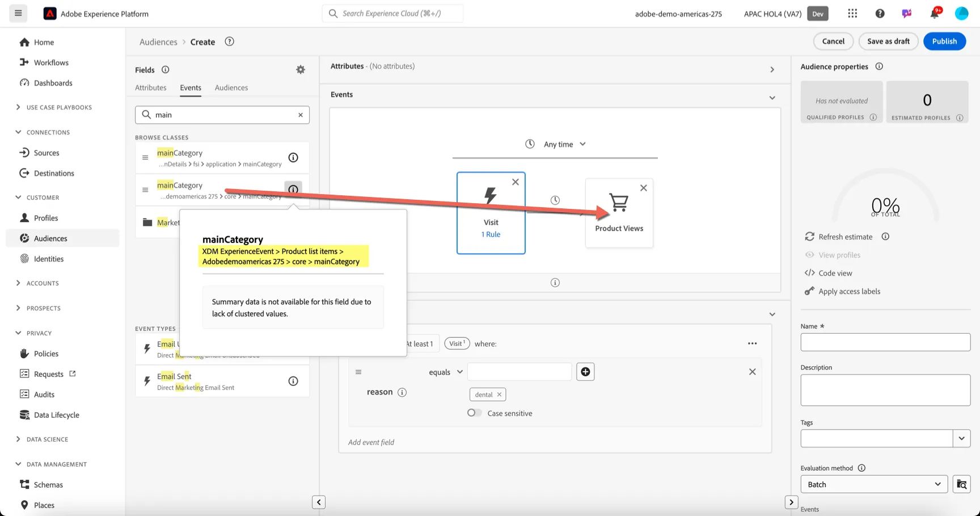Screen dimensions: 980x516
Task: Click Refresh estimate icon
Action: click(809, 237)
